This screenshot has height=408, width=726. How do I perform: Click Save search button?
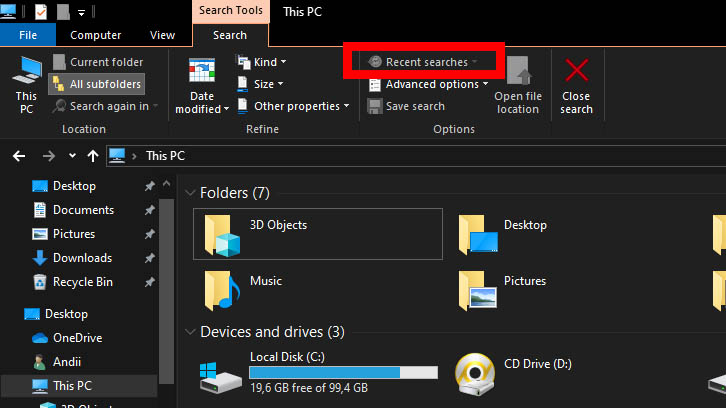406,106
